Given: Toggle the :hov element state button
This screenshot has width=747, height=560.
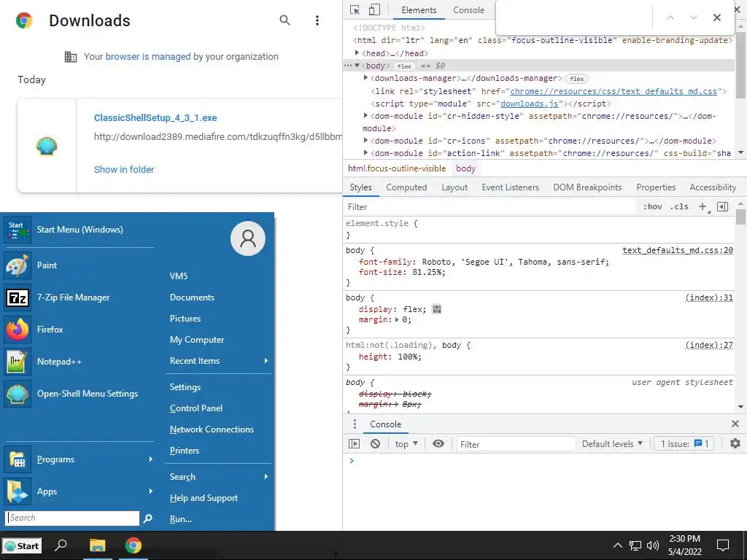Looking at the screenshot, I should click(x=653, y=206).
